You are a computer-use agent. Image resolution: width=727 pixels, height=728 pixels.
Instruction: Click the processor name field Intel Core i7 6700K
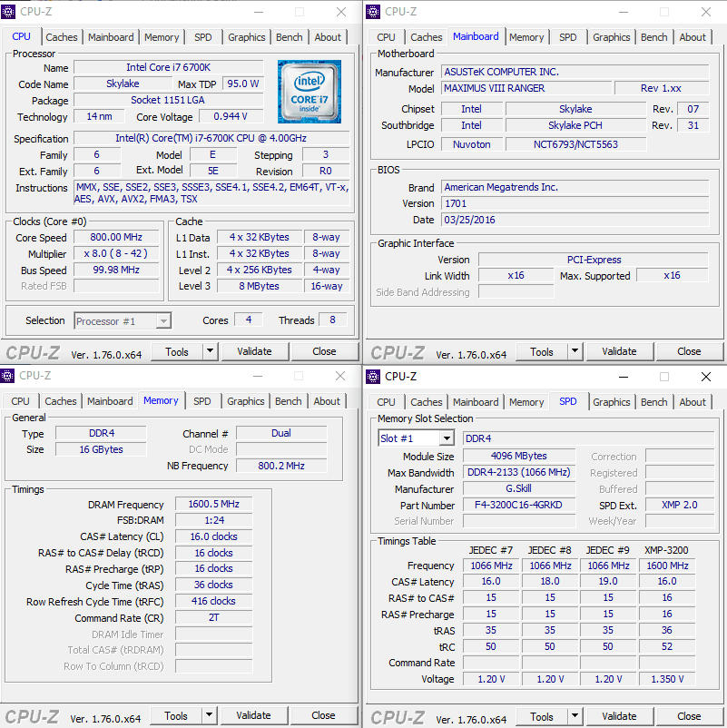tap(169, 67)
